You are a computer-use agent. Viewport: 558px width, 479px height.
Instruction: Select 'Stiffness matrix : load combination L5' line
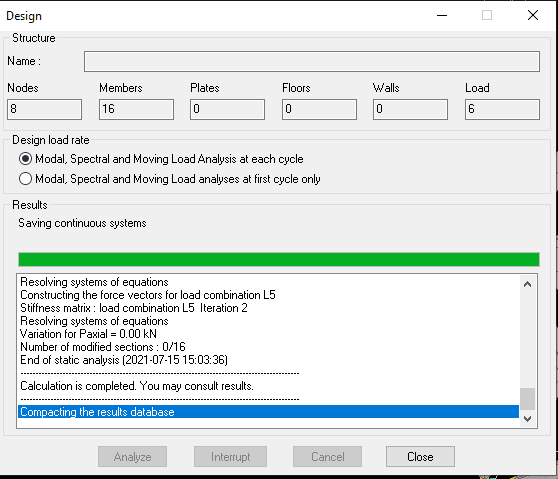(268, 308)
